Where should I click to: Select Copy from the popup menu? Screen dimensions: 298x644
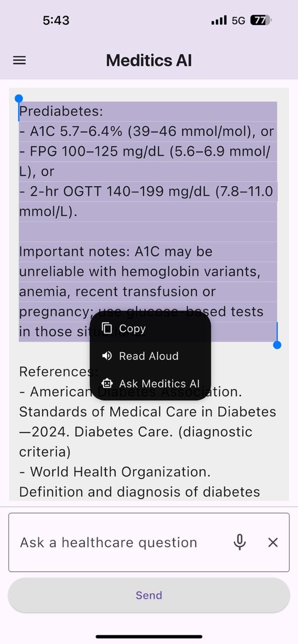[x=132, y=329]
